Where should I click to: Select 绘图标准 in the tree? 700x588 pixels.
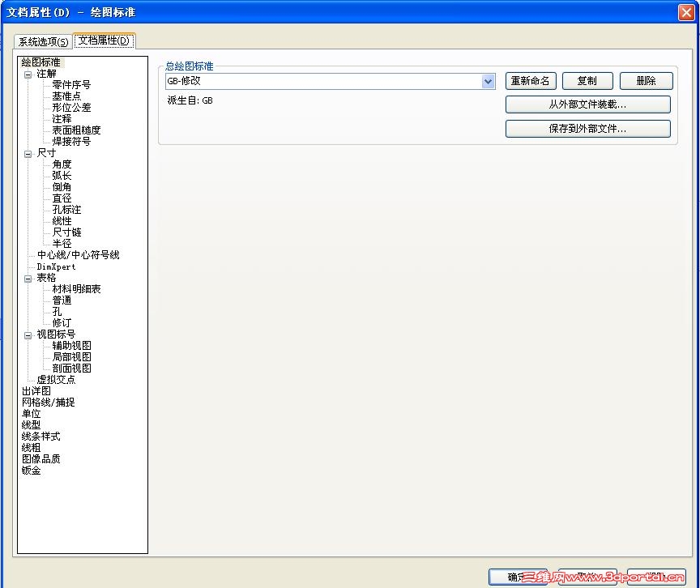click(x=41, y=62)
